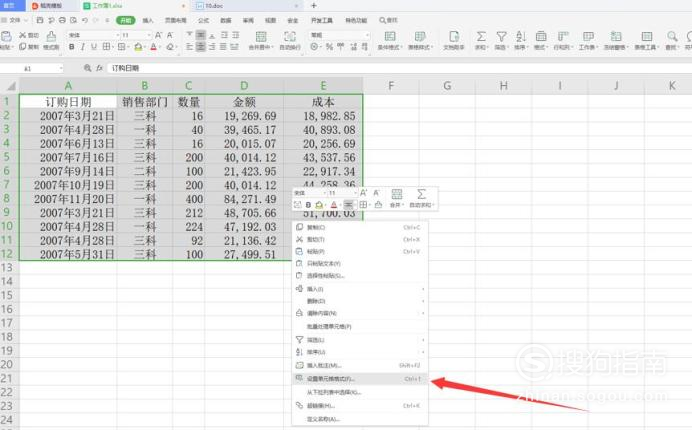Click the Print icon in quick access toolbar
The width and height of the screenshot is (692, 430).
[x=62, y=20]
